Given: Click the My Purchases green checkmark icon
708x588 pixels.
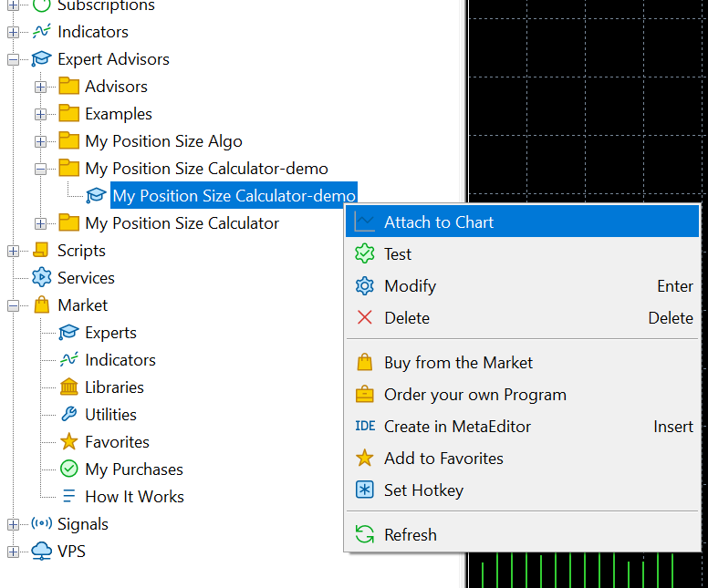Looking at the screenshot, I should pyautogui.click(x=69, y=469).
